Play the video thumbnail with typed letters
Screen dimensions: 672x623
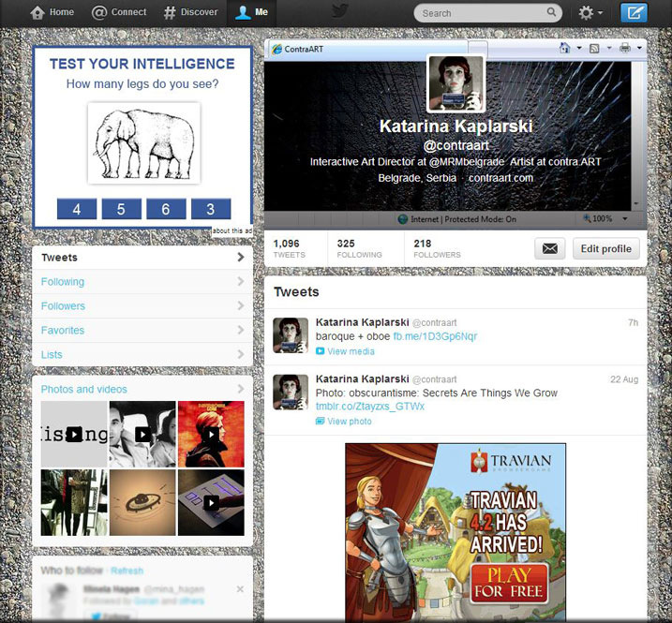(74, 434)
